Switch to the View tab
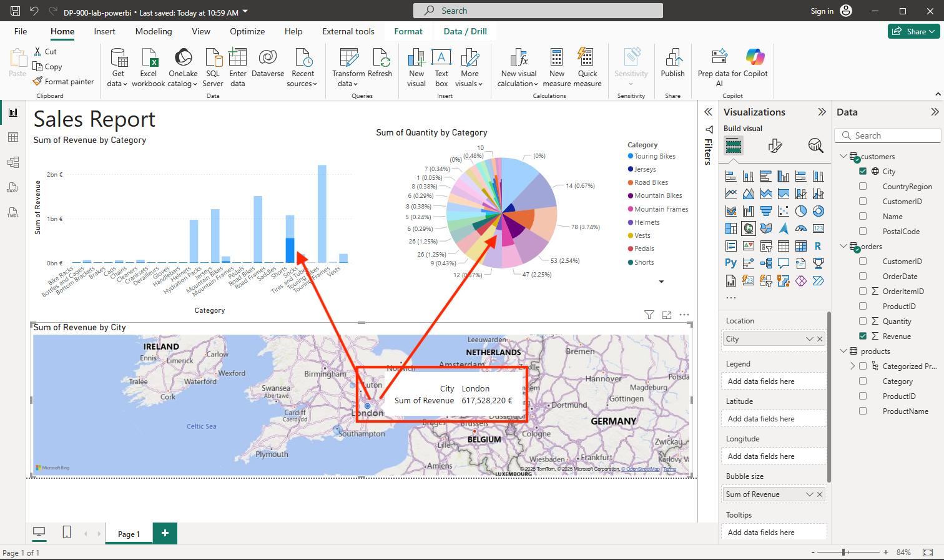The image size is (944, 560). click(201, 31)
